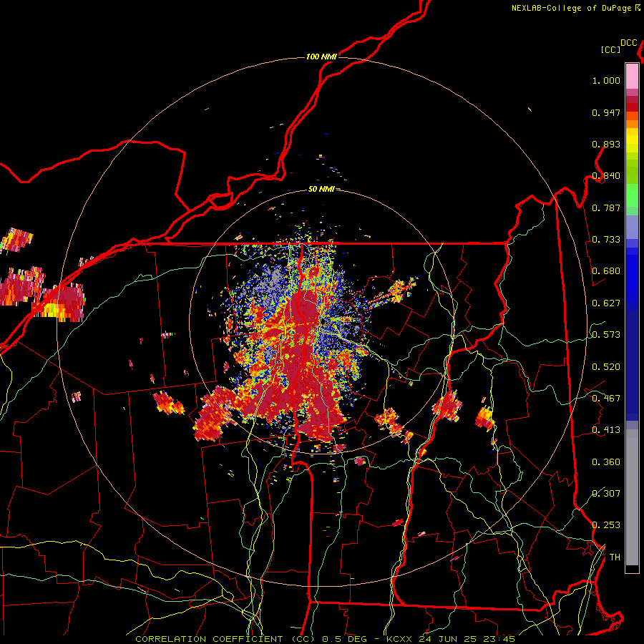
Task: Pick the bright green segment of the color bar
Action: click(x=632, y=195)
